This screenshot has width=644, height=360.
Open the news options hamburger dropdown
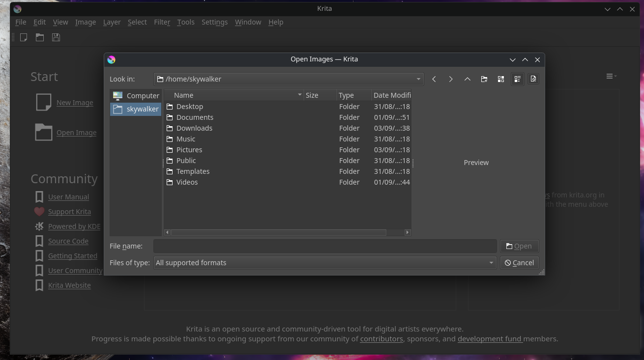coord(611,76)
